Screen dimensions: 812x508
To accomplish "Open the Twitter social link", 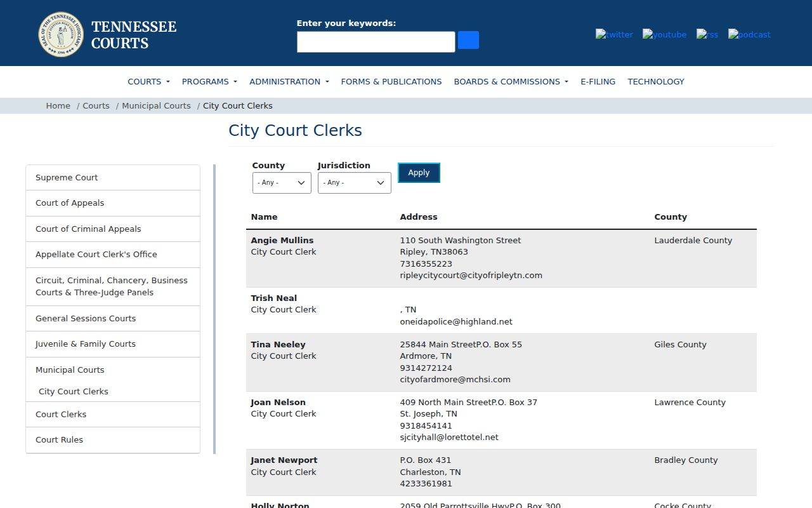I will (614, 34).
